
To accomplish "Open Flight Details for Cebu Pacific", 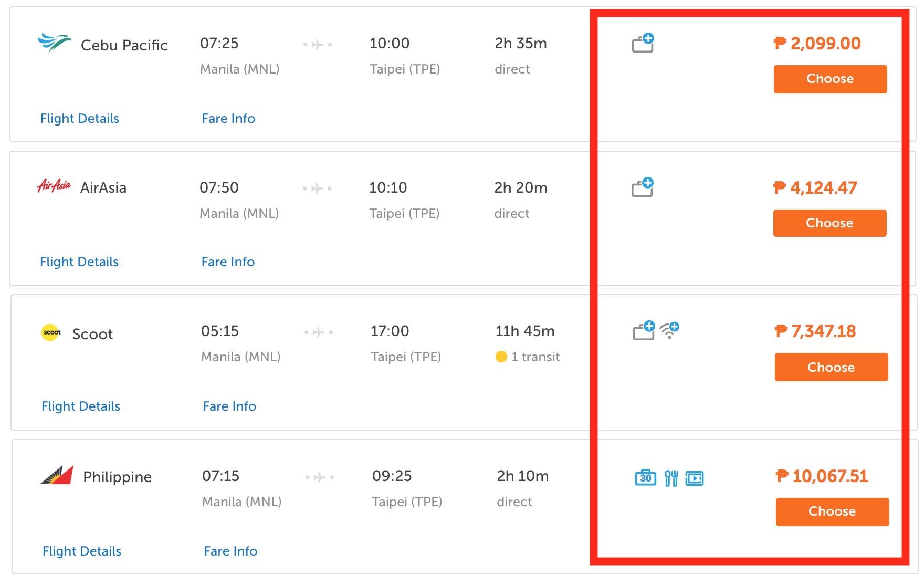I will tap(80, 119).
